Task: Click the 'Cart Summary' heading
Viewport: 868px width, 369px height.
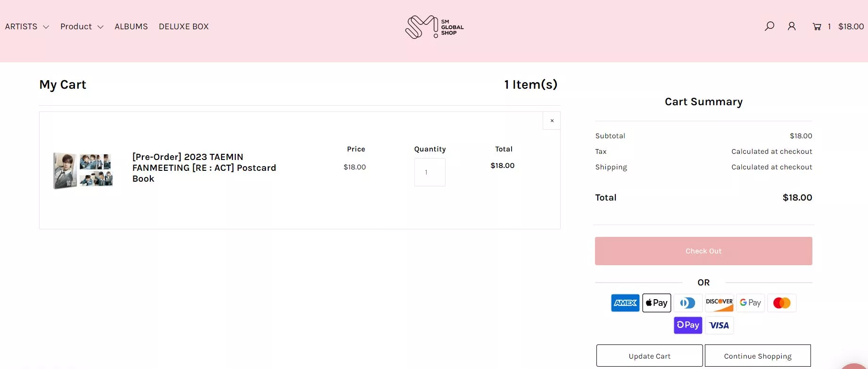Action: pos(703,102)
